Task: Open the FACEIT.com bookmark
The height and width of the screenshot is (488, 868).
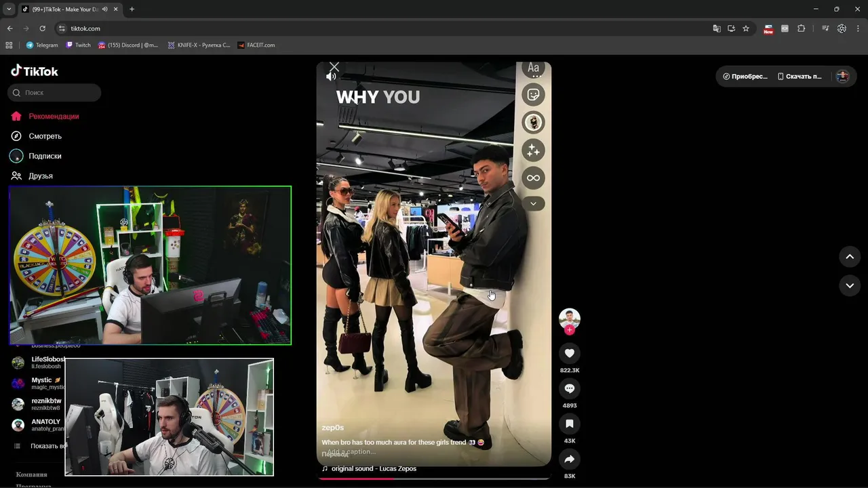Action: tap(256, 45)
